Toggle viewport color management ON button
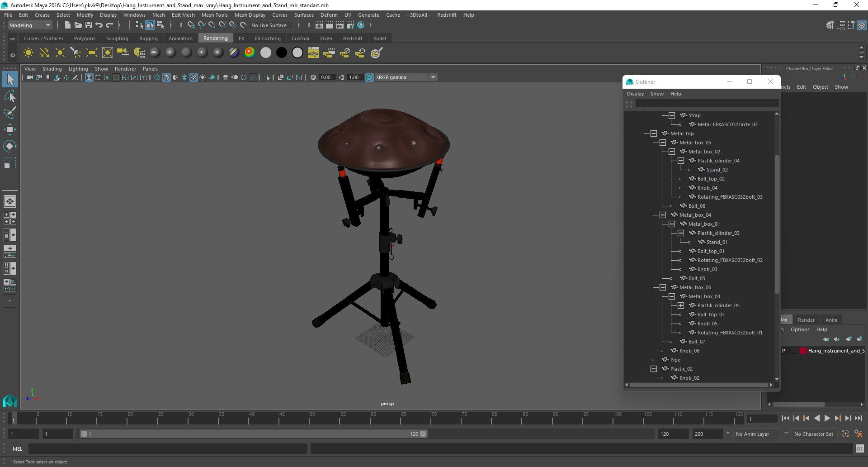The width and height of the screenshot is (868, 467). (369, 77)
